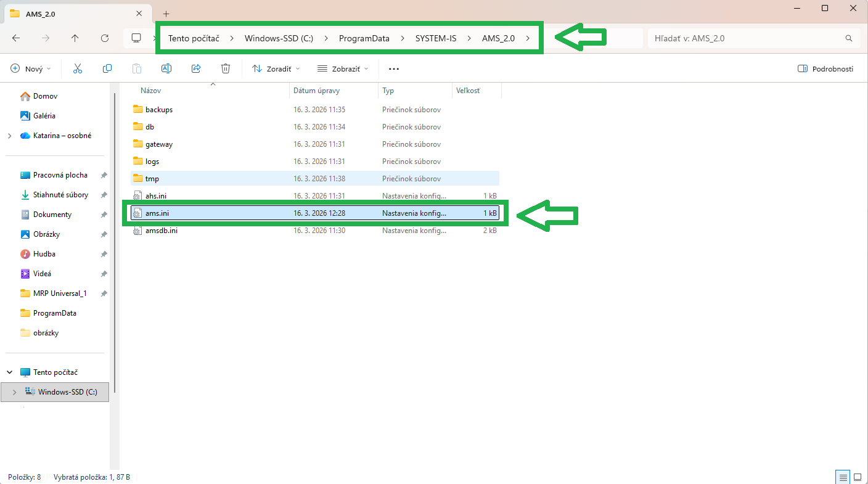The image size is (868, 484).
Task: Go up one folder with the Up arrow
Action: [x=75, y=38]
